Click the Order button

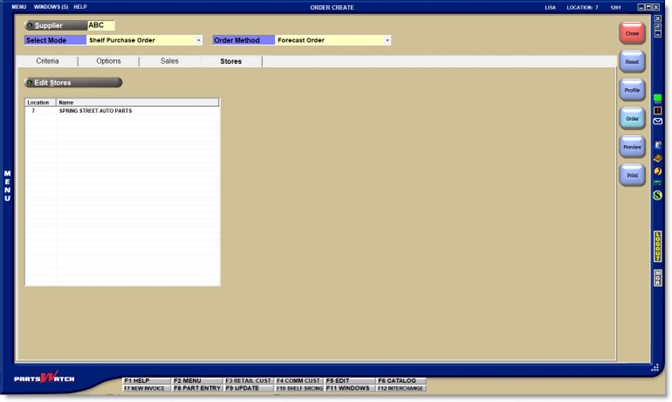click(x=631, y=118)
